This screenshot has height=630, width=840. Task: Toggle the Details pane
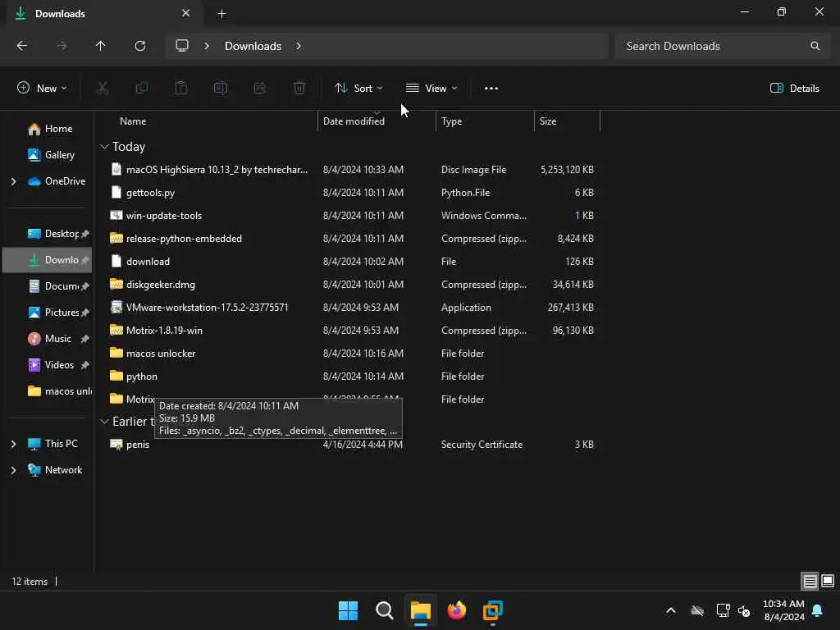(x=794, y=88)
